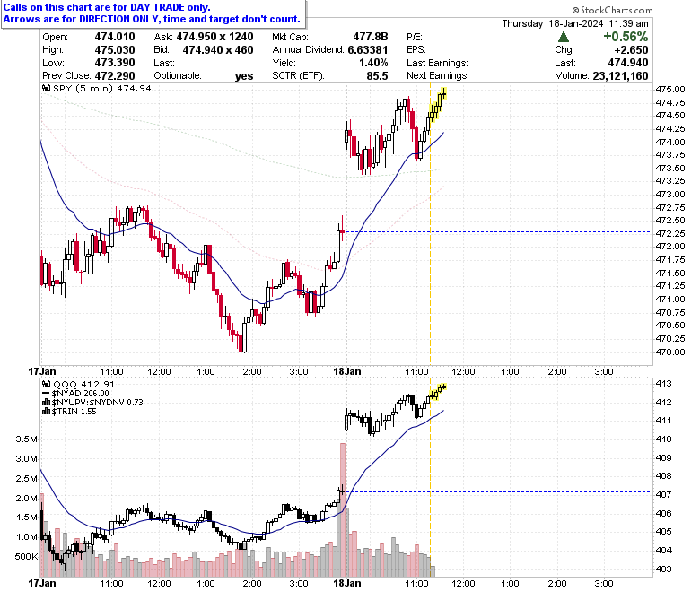
Task: Click the yellow-highlighted QQQ candles
Action: tap(438, 392)
